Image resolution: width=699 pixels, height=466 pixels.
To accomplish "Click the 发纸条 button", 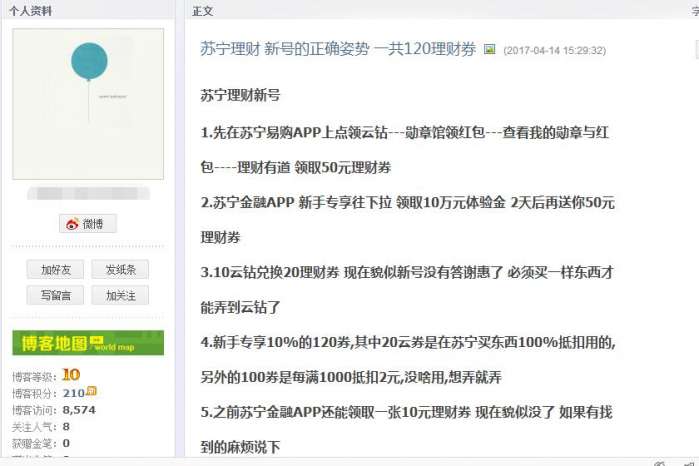I will click(120, 269).
